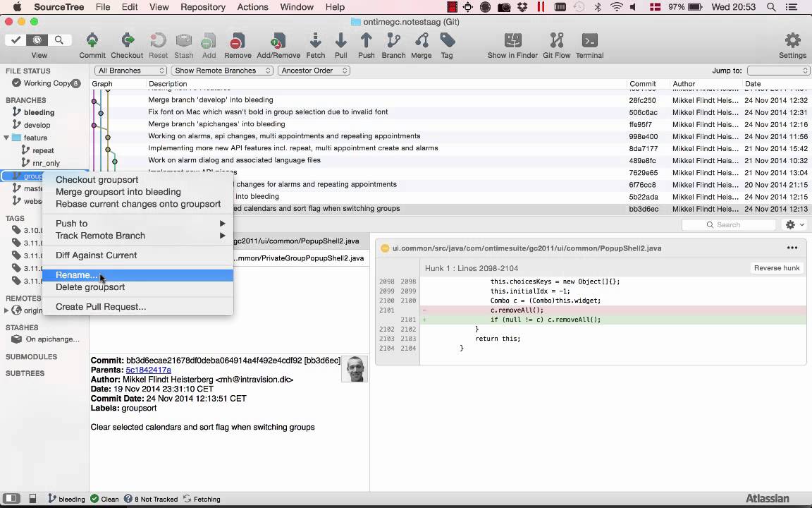Click the Checkout toolbar icon
Screen dimensions: 812x508
click(127, 40)
